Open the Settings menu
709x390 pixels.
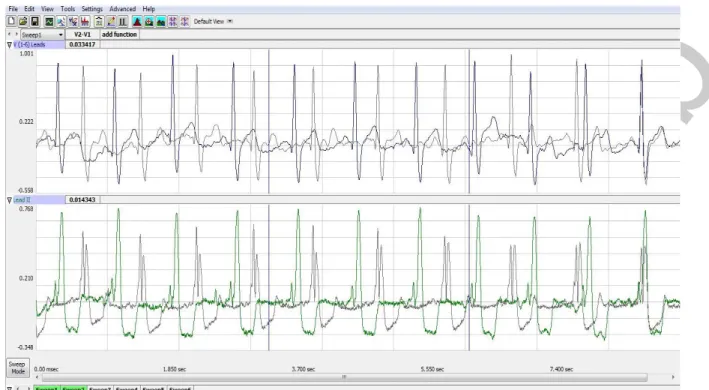click(x=92, y=9)
